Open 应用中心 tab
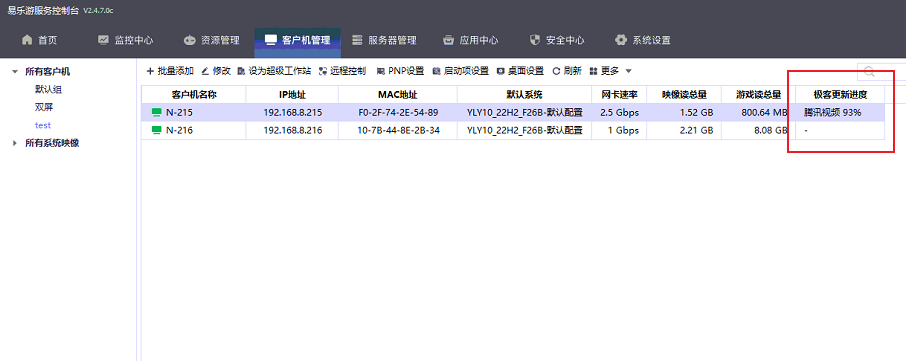The image size is (906, 361). [470, 40]
